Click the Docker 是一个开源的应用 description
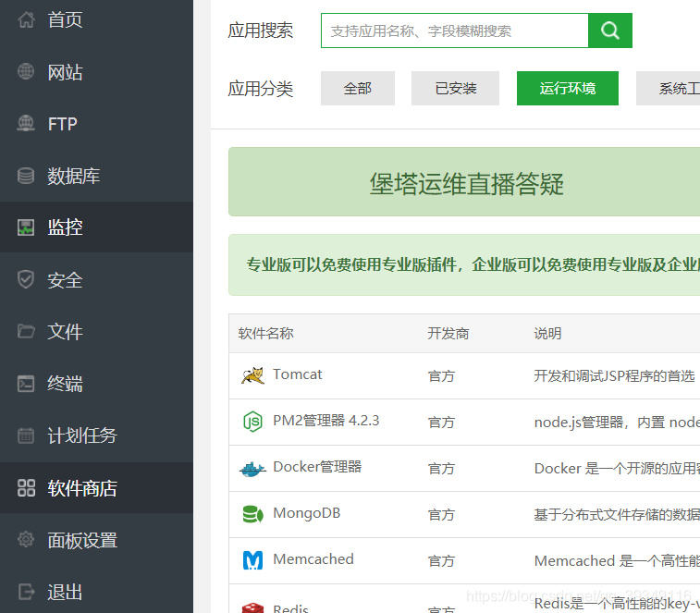Image resolution: width=700 pixels, height=613 pixels. (617, 469)
